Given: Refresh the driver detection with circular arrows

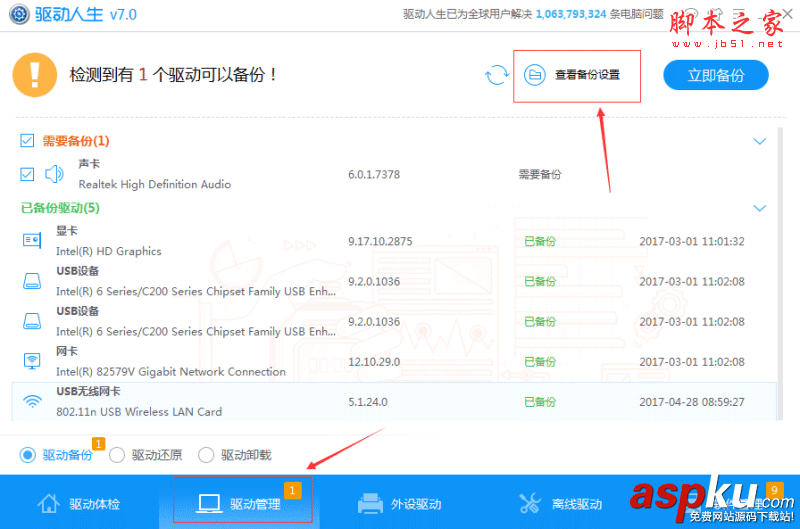Looking at the screenshot, I should coord(496,75).
